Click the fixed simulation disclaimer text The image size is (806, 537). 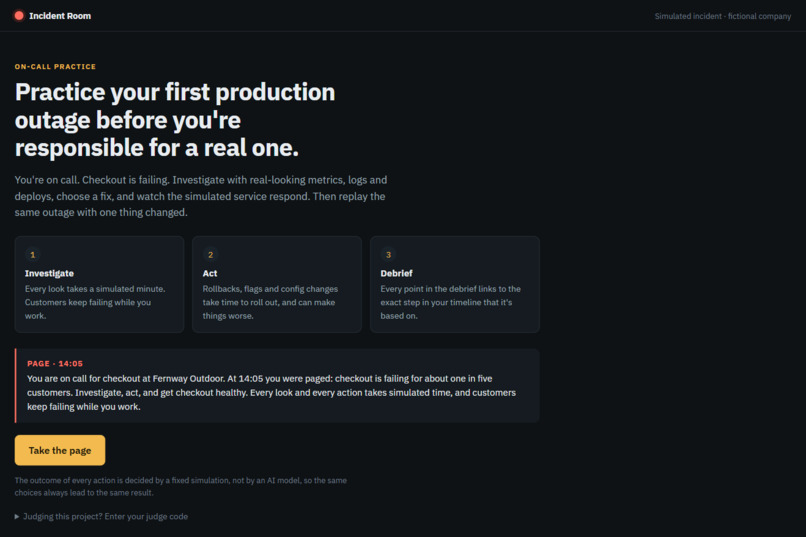(180, 486)
